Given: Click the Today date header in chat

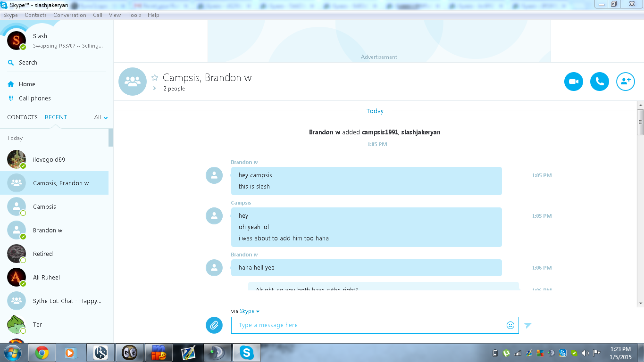Looking at the screenshot, I should click(x=375, y=111).
